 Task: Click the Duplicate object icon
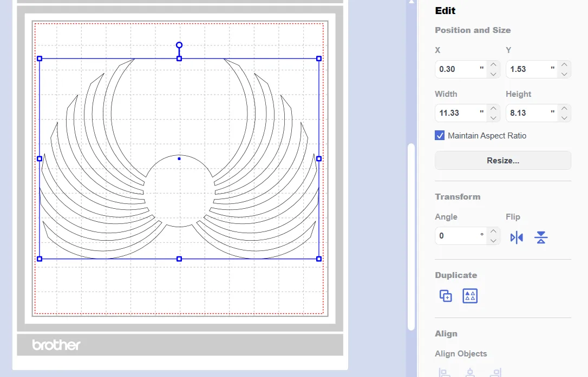[446, 296]
